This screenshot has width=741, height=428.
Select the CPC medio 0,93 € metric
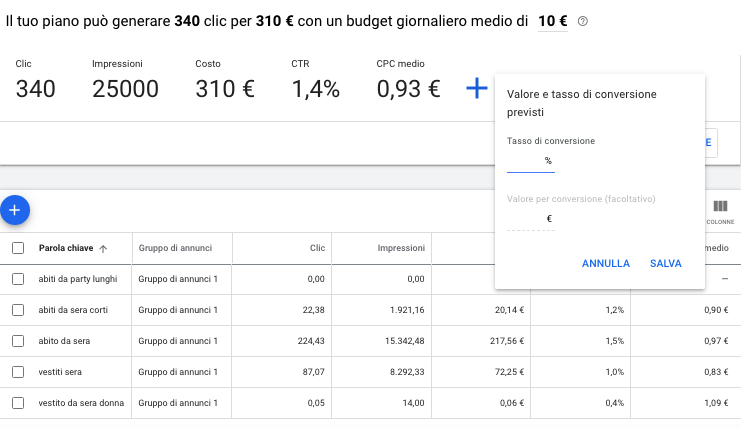pos(408,80)
